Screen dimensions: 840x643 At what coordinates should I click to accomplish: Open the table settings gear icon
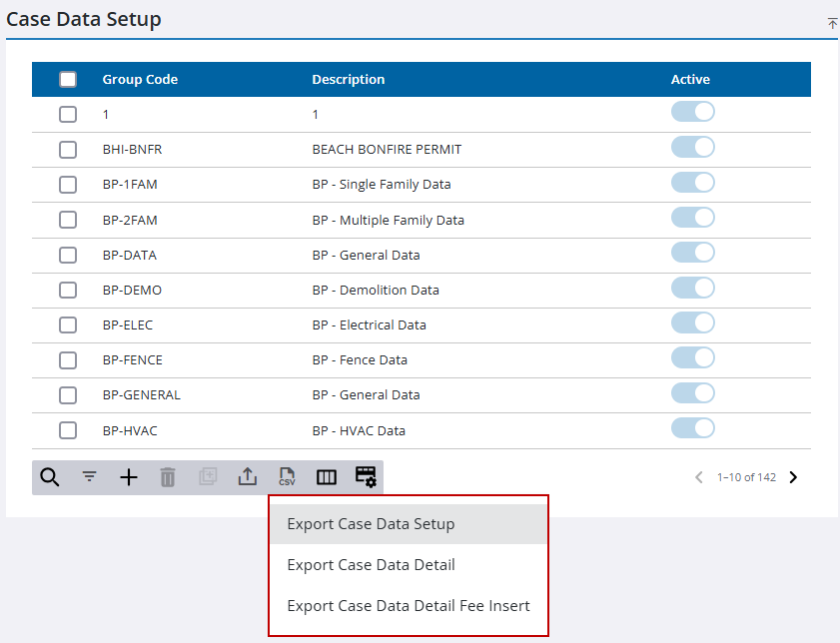tap(366, 477)
